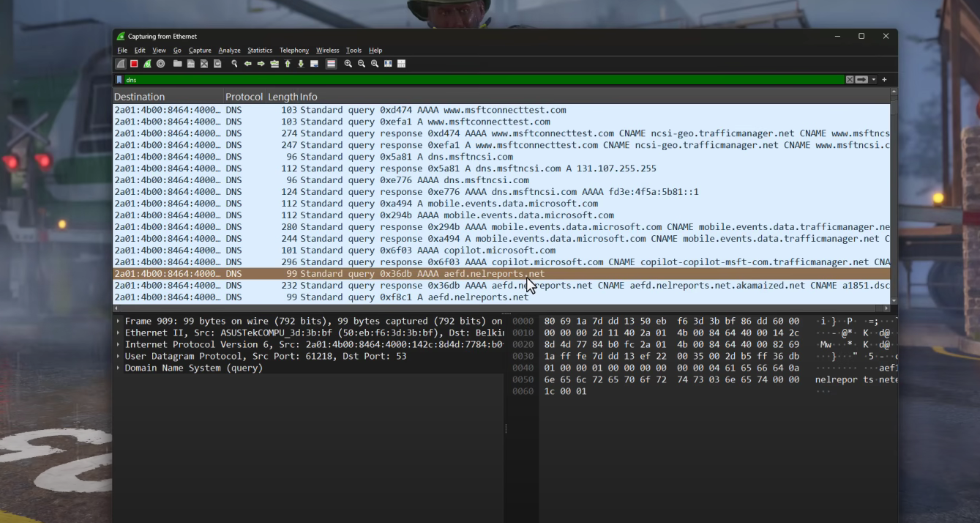The height and width of the screenshot is (523, 980).
Task: Find a packet with the magnifier icon
Action: tap(234, 64)
